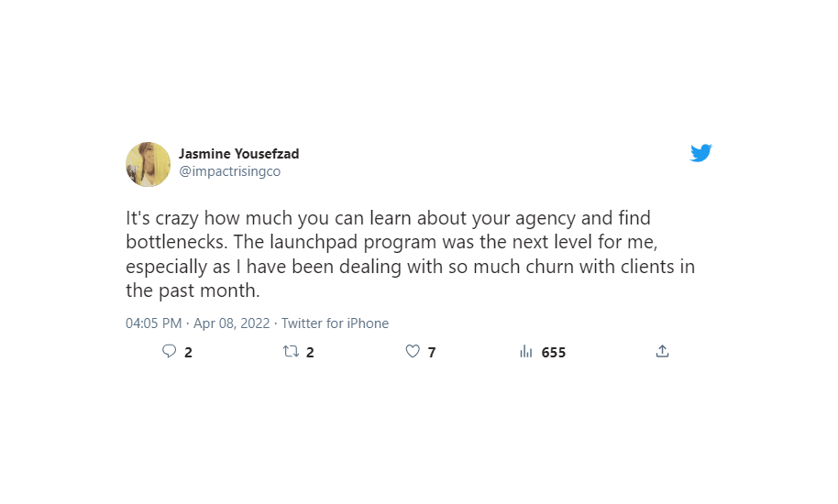The height and width of the screenshot is (504, 838).
Task: Click the 655 views count
Action: tap(553, 353)
